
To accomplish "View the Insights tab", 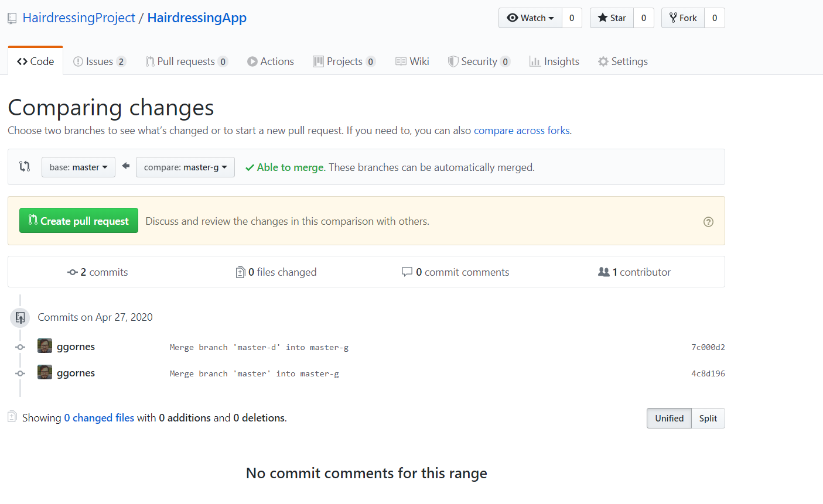I will point(554,61).
